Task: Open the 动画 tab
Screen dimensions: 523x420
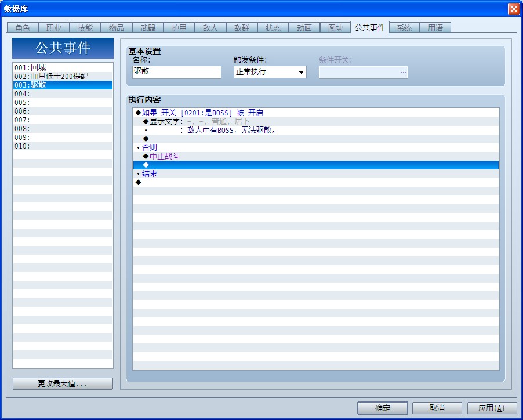Action: [304, 28]
